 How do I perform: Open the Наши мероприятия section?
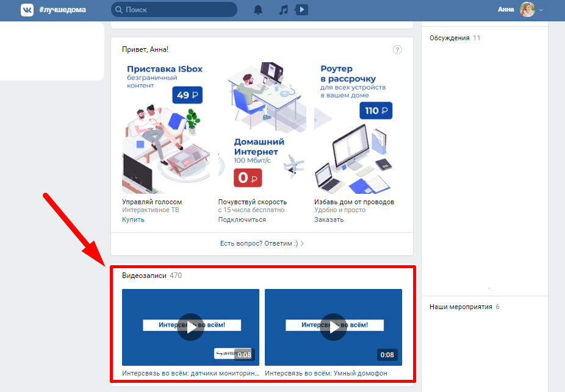pyautogui.click(x=461, y=307)
